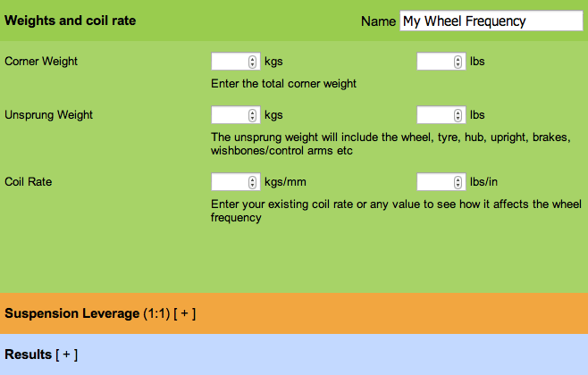Click stepper arrows on Unsprung Weight kgs
Screen dimensions: 588x375
point(252,115)
